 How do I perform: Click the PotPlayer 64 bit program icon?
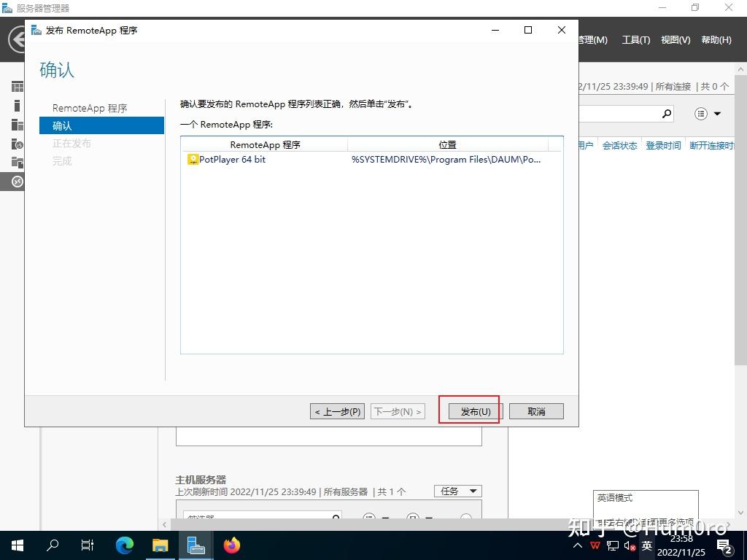[193, 159]
